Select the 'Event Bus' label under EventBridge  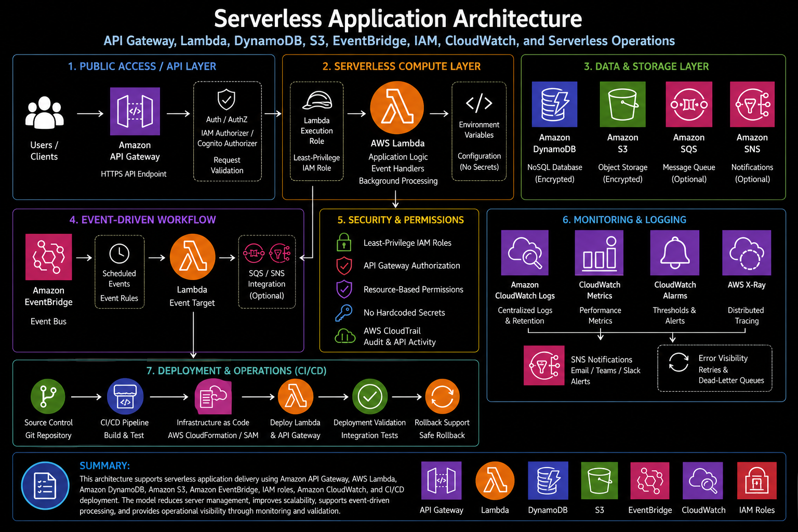pyautogui.click(x=48, y=322)
